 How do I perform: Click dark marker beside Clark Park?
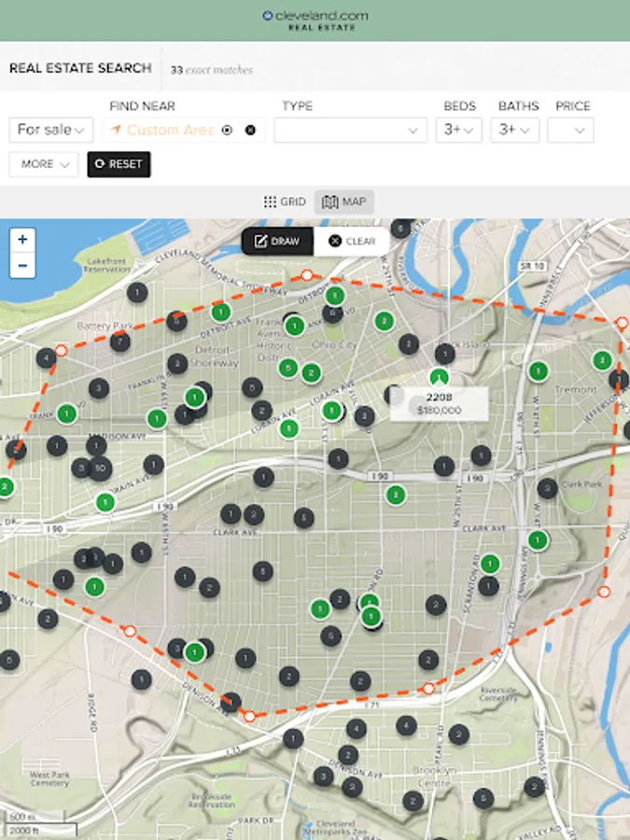547,488
